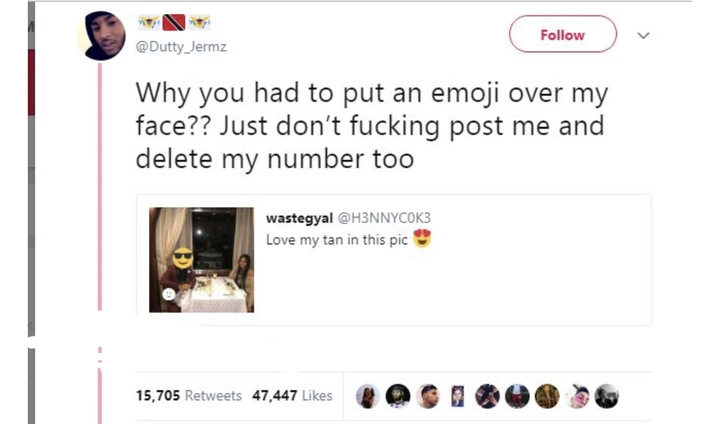This screenshot has height=424, width=720.
Task: Click the heart-eyes emoji in quoted tweet
Action: point(422,239)
